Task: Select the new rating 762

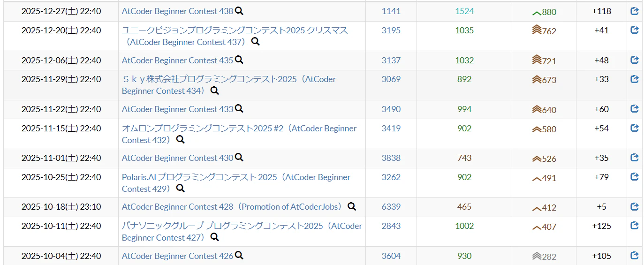Action: pos(549,31)
